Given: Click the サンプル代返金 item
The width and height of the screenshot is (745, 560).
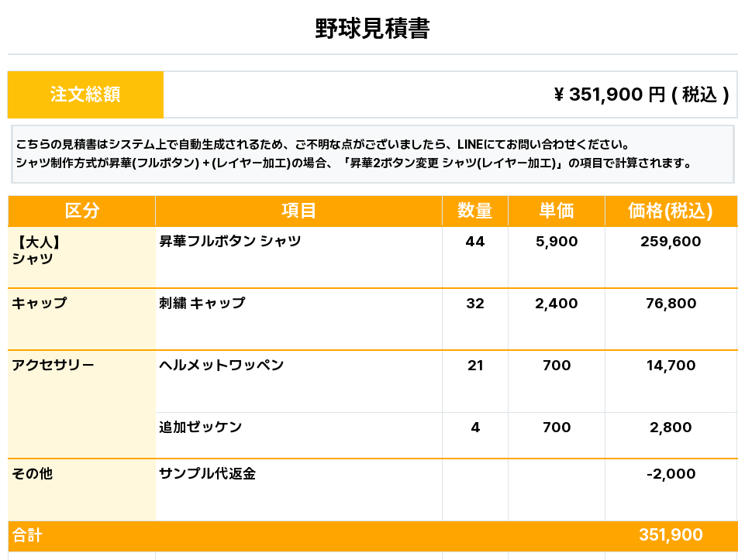Looking at the screenshot, I should [207, 473].
